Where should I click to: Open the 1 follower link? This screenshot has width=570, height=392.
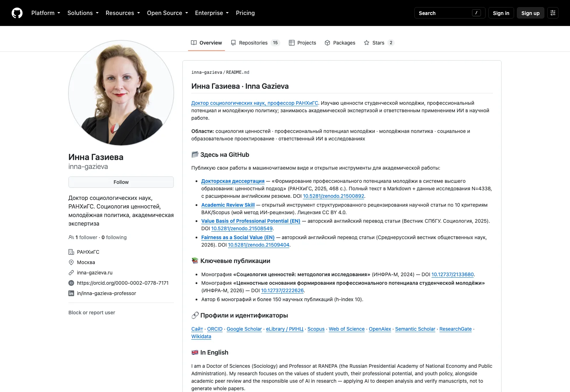pyautogui.click(x=86, y=237)
